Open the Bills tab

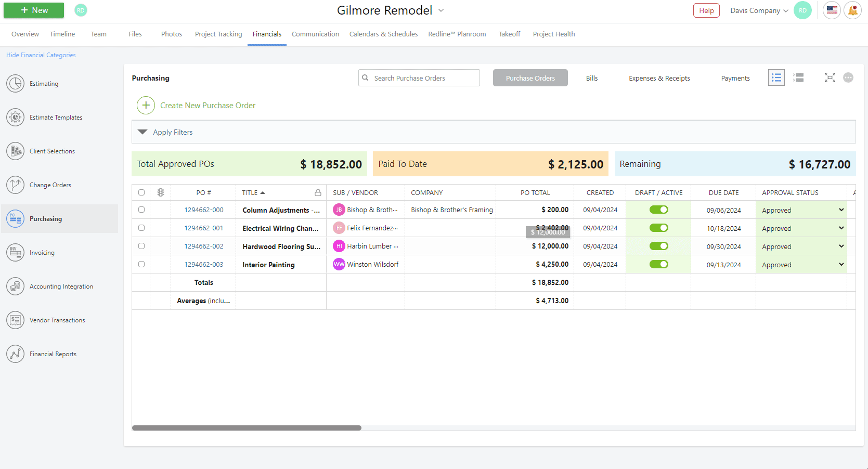point(592,78)
